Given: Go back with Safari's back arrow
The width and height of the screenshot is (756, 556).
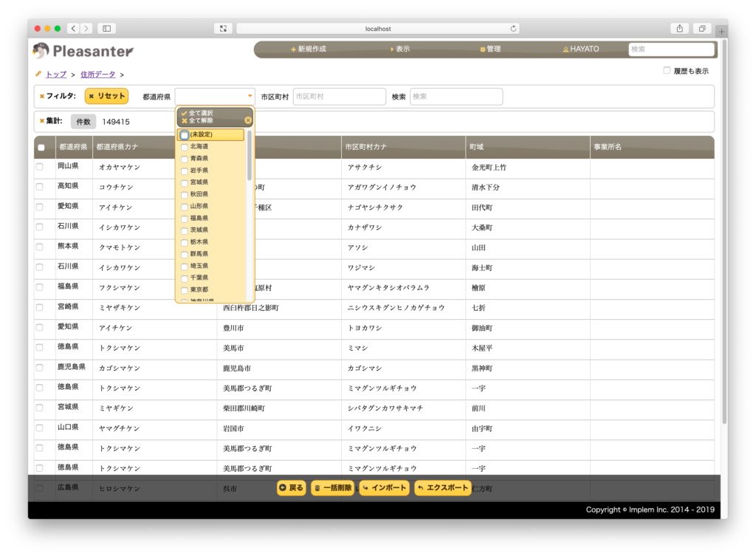Looking at the screenshot, I should pyautogui.click(x=73, y=29).
